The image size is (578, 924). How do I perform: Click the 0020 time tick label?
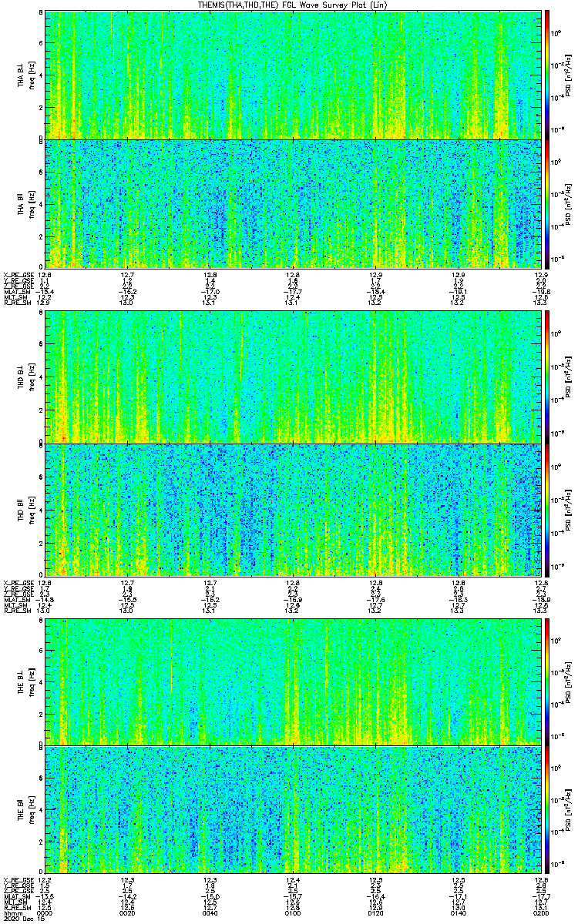point(128,913)
